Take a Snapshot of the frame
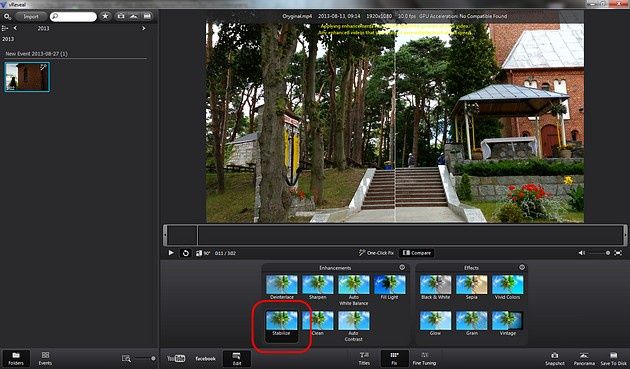Viewport: 630px width, 369px height. 555,359
